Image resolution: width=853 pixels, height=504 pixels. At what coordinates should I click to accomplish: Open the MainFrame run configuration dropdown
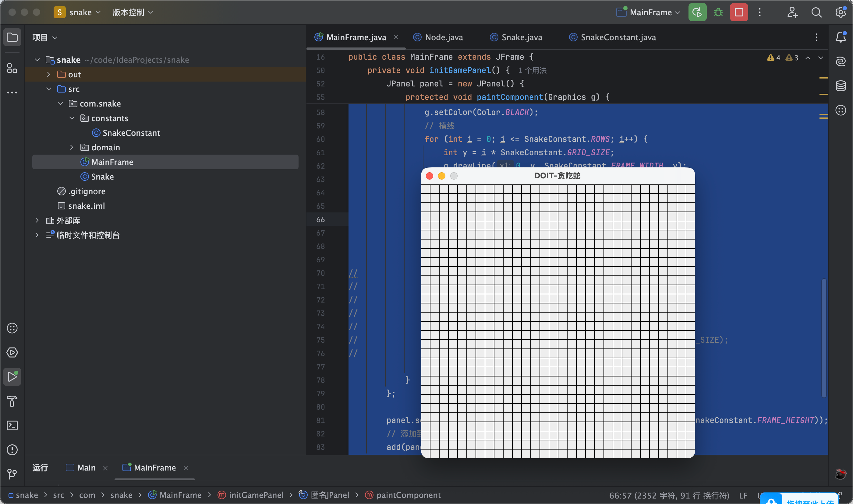(x=648, y=12)
